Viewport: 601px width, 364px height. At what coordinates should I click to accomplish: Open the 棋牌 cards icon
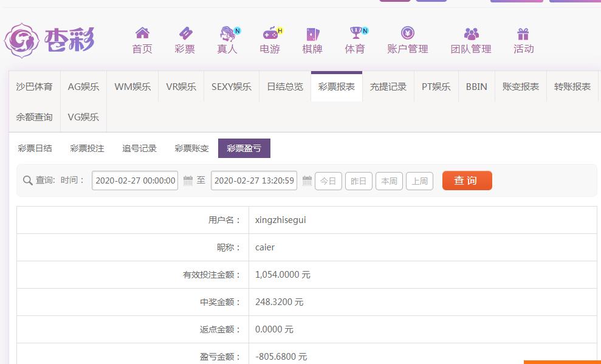[x=313, y=34]
